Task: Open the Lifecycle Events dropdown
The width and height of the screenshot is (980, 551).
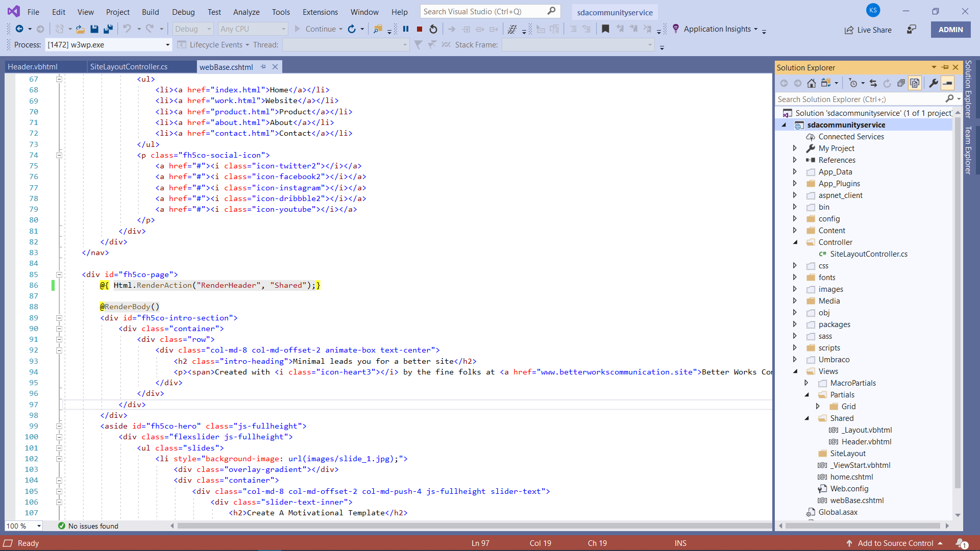Action: (x=247, y=45)
